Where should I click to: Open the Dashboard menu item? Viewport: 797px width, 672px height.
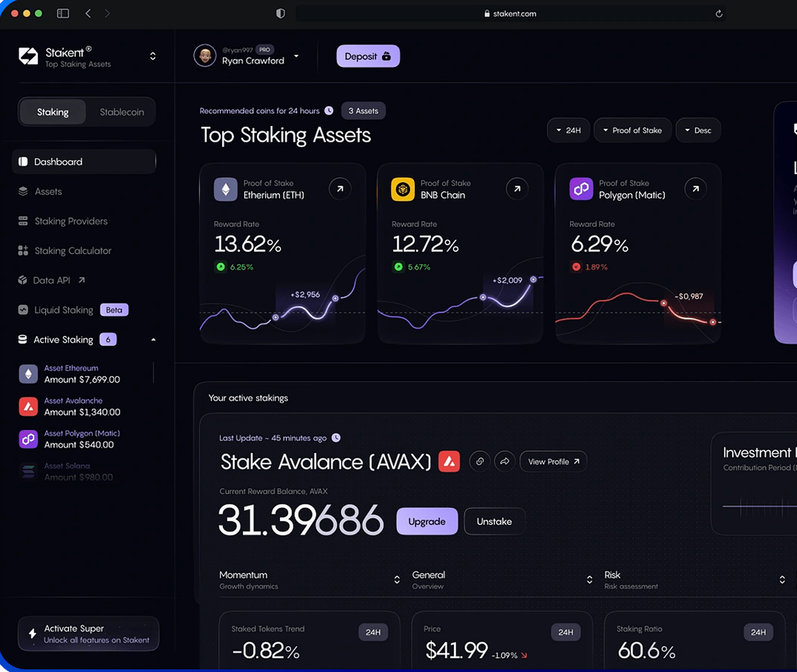click(84, 161)
